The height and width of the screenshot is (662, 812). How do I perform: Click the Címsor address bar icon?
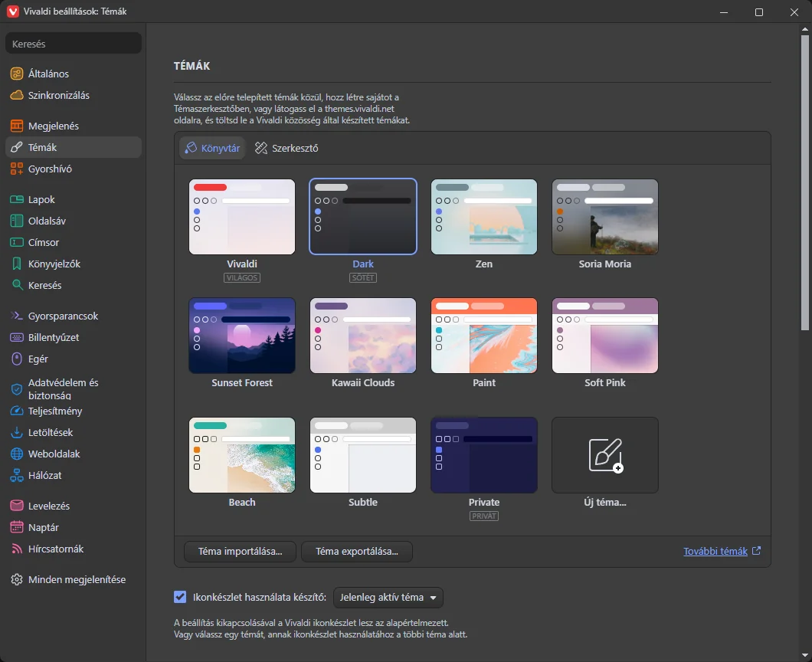[x=17, y=242]
